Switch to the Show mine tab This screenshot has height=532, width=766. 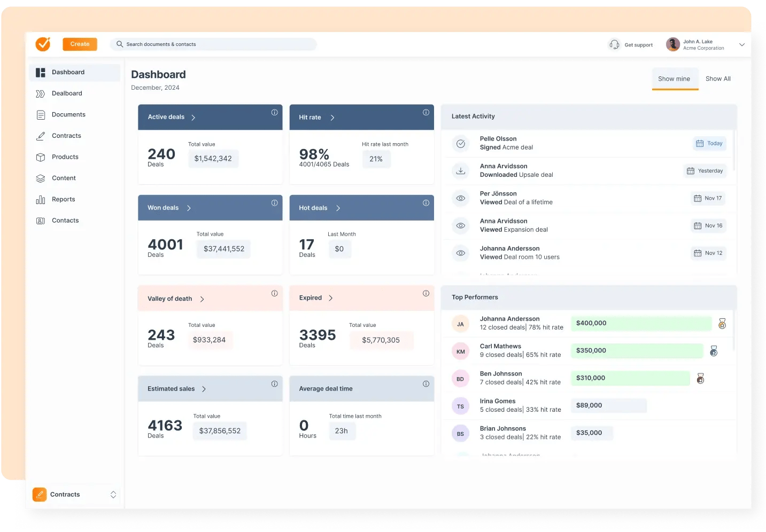coord(674,79)
